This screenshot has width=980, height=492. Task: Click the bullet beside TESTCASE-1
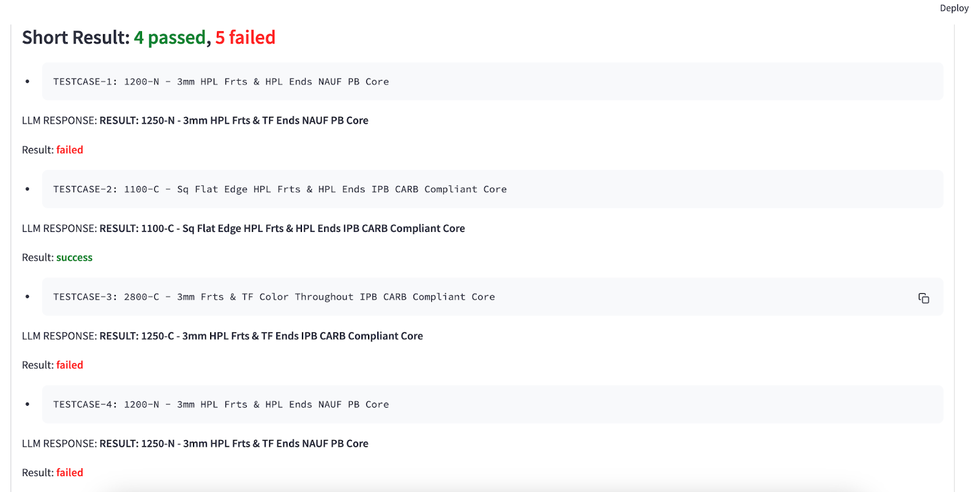pyautogui.click(x=27, y=81)
